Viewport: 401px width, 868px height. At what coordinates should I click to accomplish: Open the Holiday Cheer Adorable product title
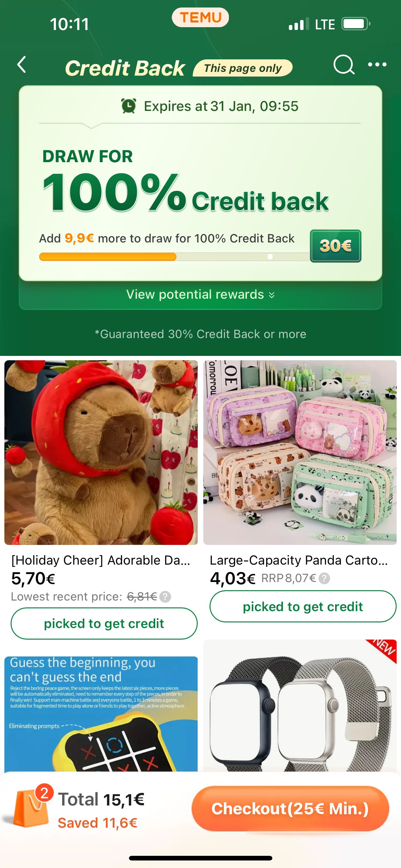click(x=101, y=560)
